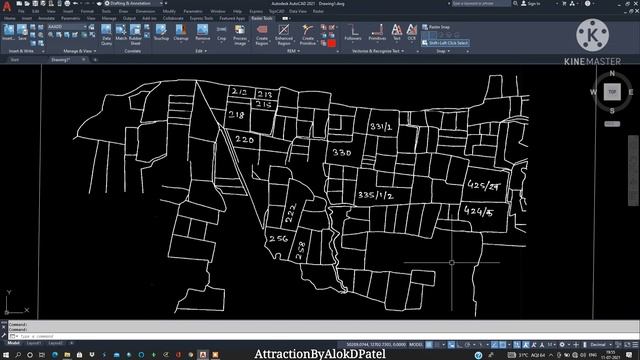Open the Output ribbon tab
This screenshot has width=640, height=360.
[x=129, y=18]
